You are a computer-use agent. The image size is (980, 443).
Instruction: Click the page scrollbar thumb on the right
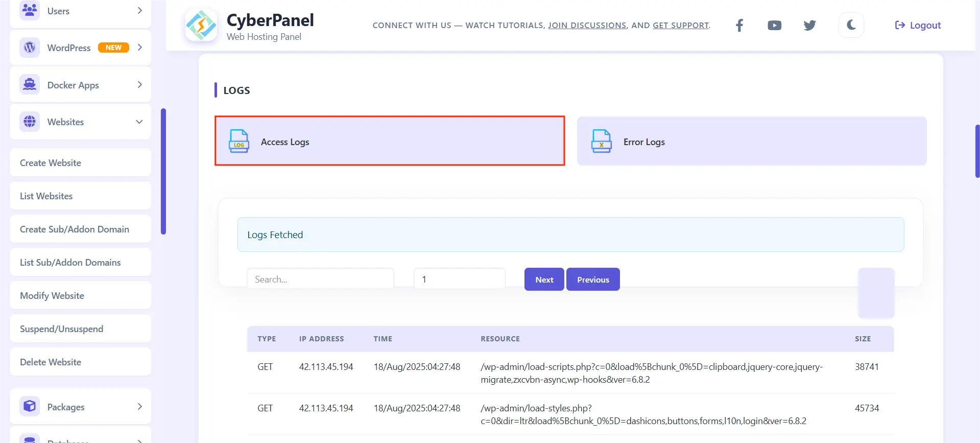pos(977,151)
